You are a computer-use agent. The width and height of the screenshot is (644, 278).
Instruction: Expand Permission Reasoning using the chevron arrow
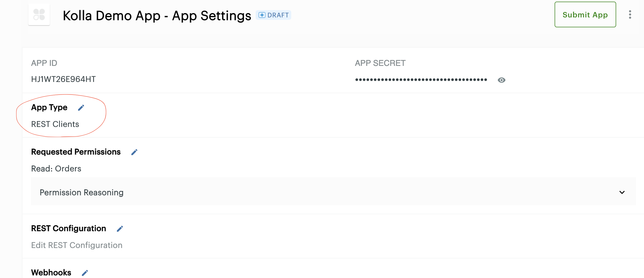click(x=622, y=192)
